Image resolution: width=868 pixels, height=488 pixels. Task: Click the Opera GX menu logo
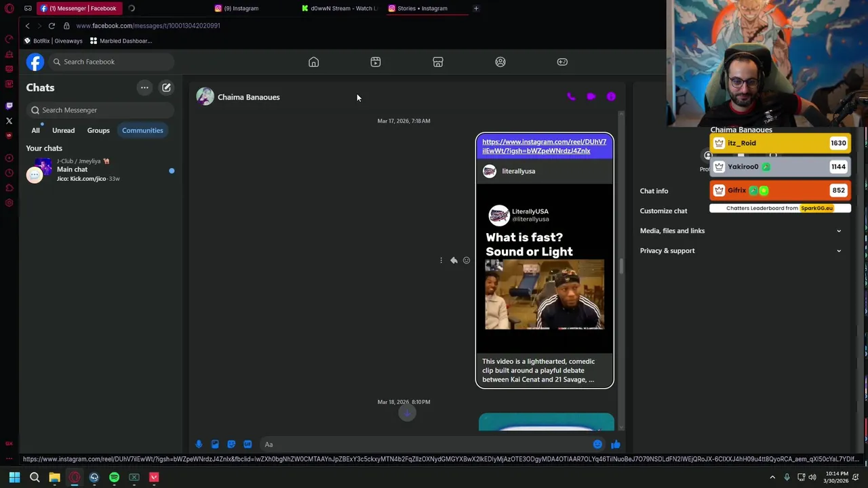coord(9,8)
